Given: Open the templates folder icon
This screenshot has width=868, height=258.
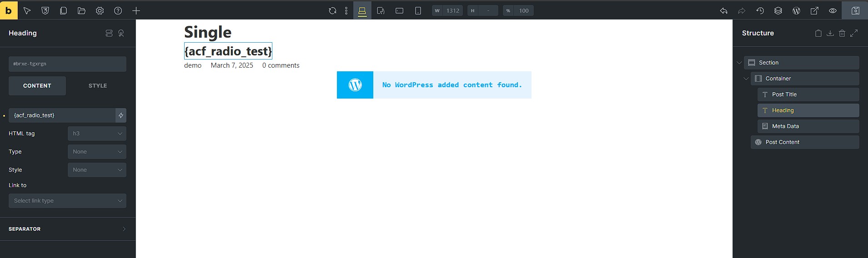Looking at the screenshot, I should [x=81, y=10].
